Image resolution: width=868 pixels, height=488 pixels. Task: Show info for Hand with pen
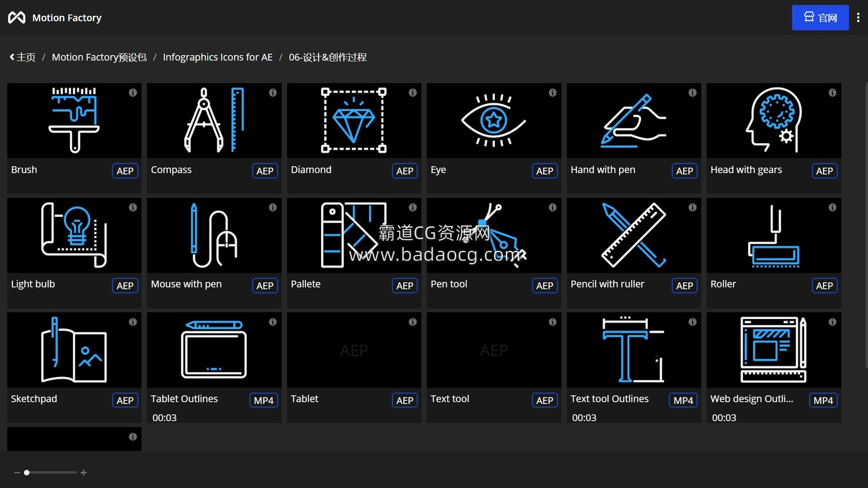[x=692, y=93]
